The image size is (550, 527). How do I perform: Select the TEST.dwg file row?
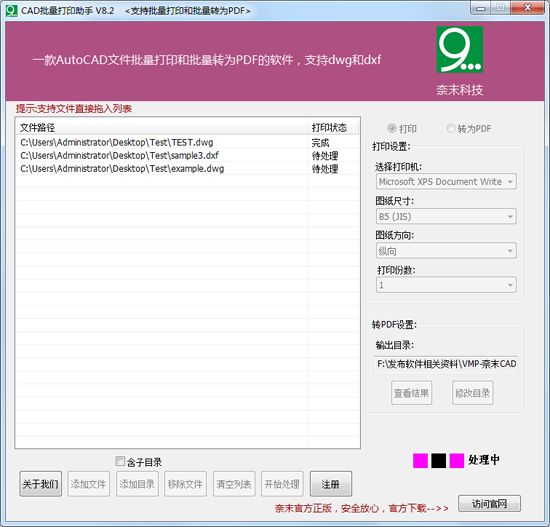coord(188,142)
